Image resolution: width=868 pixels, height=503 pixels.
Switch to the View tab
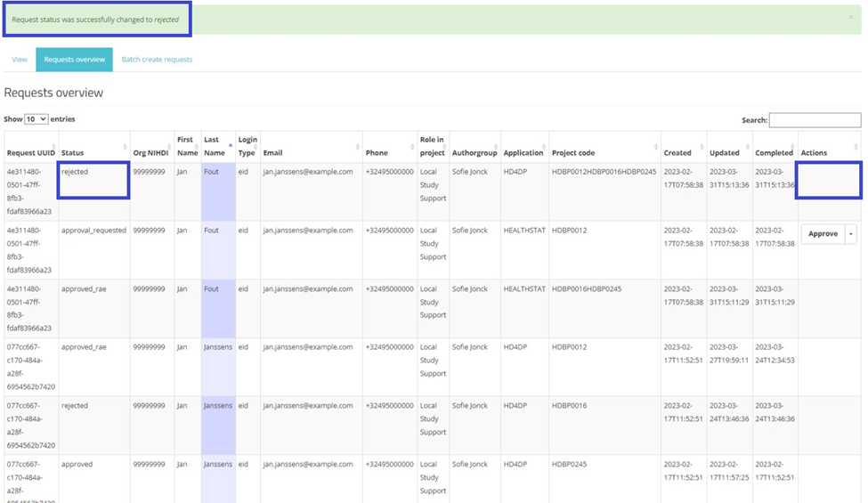point(20,60)
